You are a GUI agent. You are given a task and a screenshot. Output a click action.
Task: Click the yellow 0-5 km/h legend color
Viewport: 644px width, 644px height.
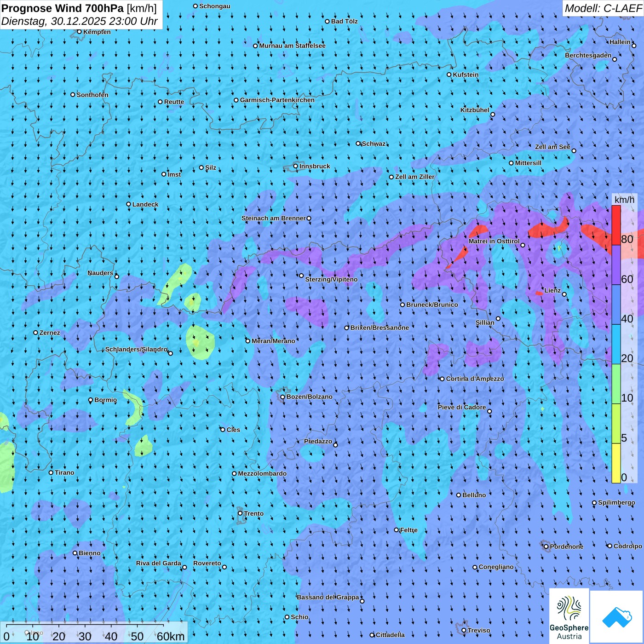coord(616,463)
